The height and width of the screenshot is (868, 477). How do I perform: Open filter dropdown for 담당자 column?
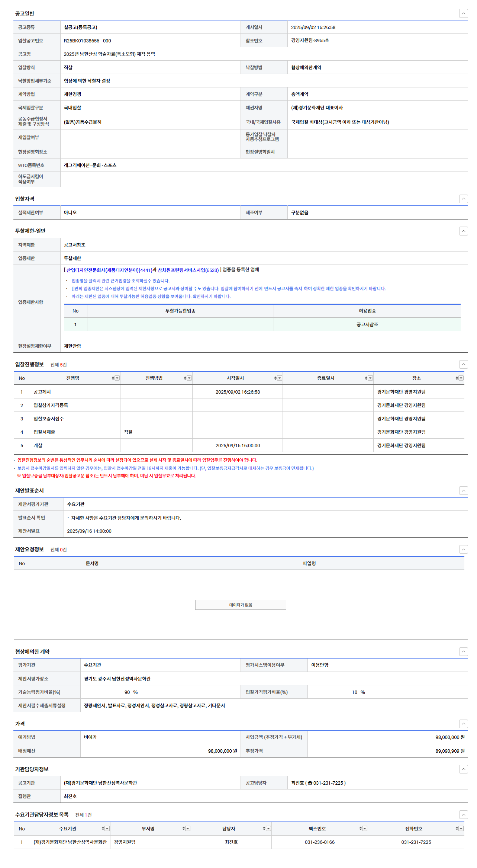click(x=268, y=829)
